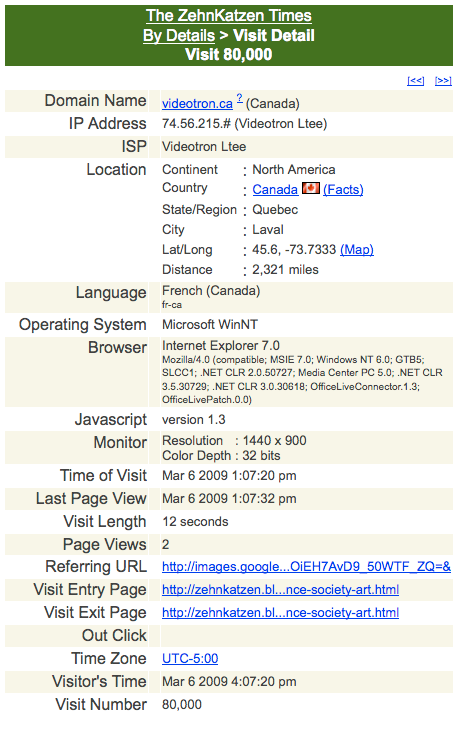Click the Canadian flag icon

pyautogui.click(x=311, y=188)
